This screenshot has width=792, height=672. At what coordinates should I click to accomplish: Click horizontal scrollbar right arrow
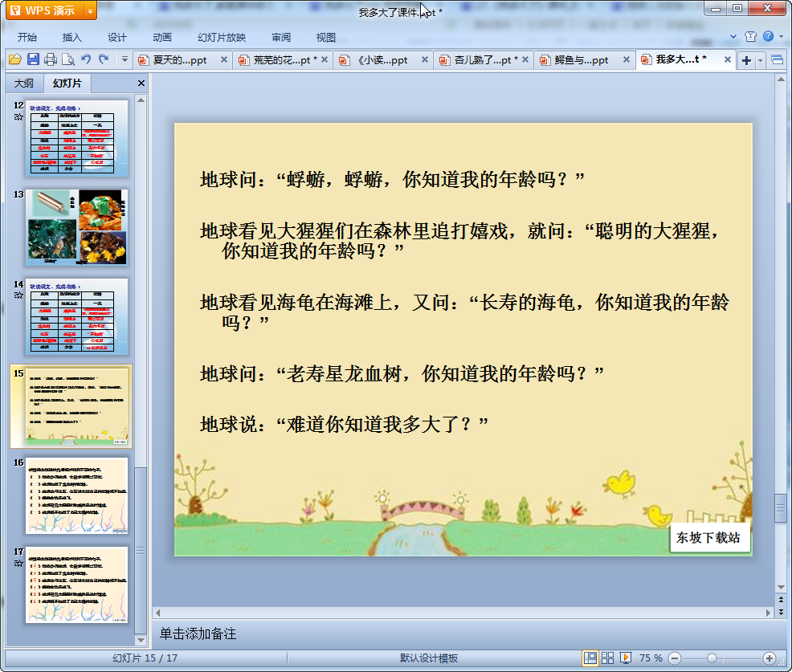[768, 613]
